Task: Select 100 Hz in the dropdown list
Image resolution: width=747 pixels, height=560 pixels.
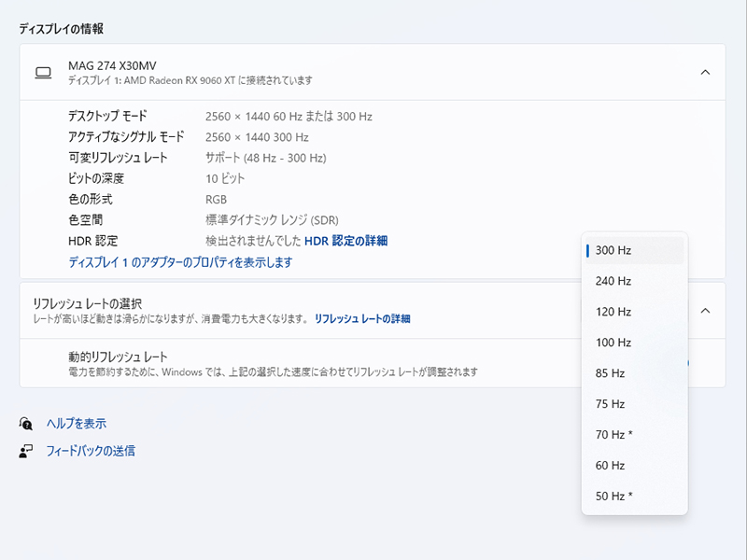Action: tap(635, 343)
